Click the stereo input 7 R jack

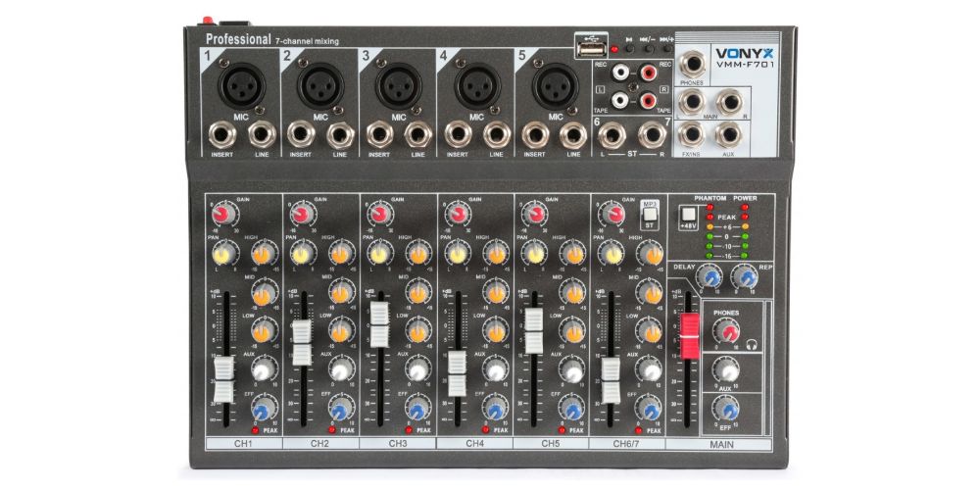click(652, 135)
